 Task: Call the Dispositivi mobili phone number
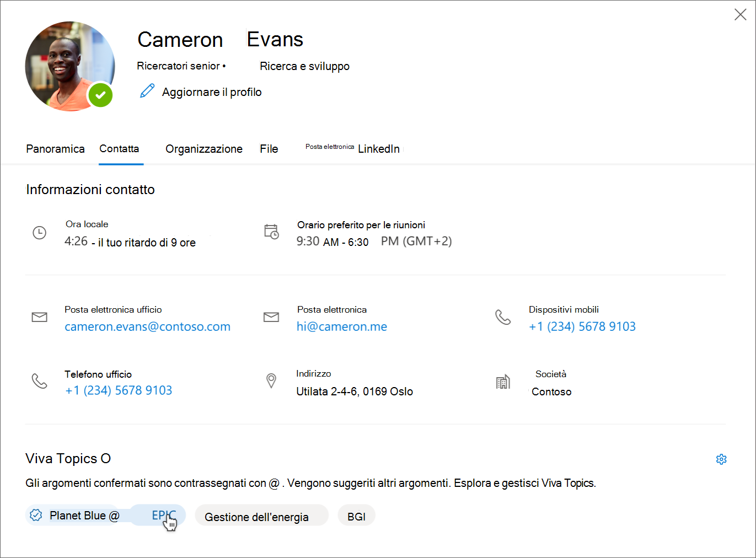[582, 326]
